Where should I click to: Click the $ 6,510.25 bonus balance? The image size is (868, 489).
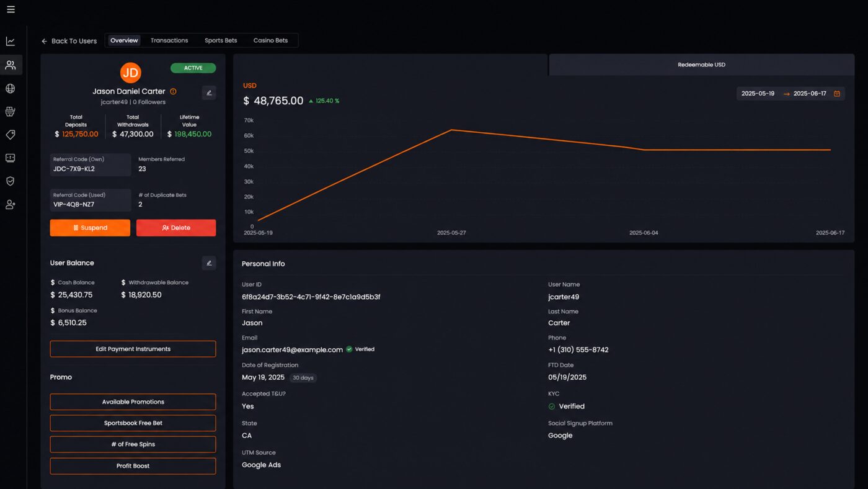(x=68, y=323)
